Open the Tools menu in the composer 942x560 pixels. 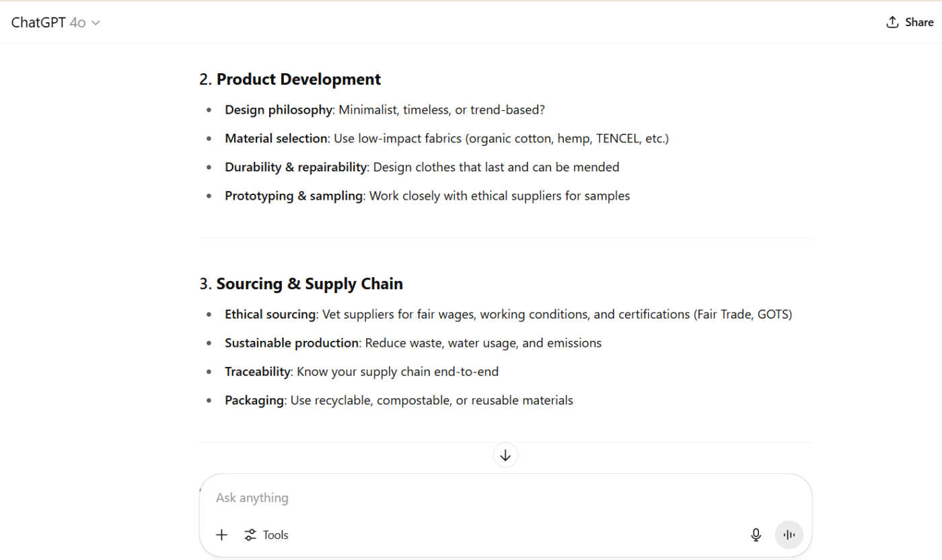click(x=275, y=534)
